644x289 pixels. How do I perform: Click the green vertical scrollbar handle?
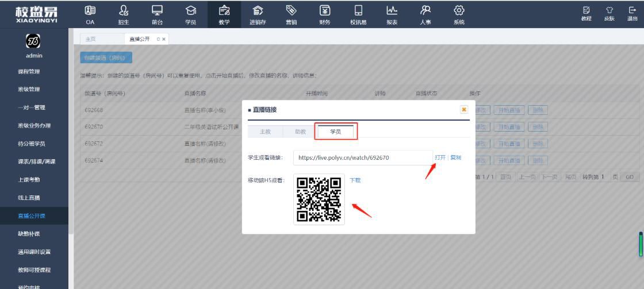[641, 244]
